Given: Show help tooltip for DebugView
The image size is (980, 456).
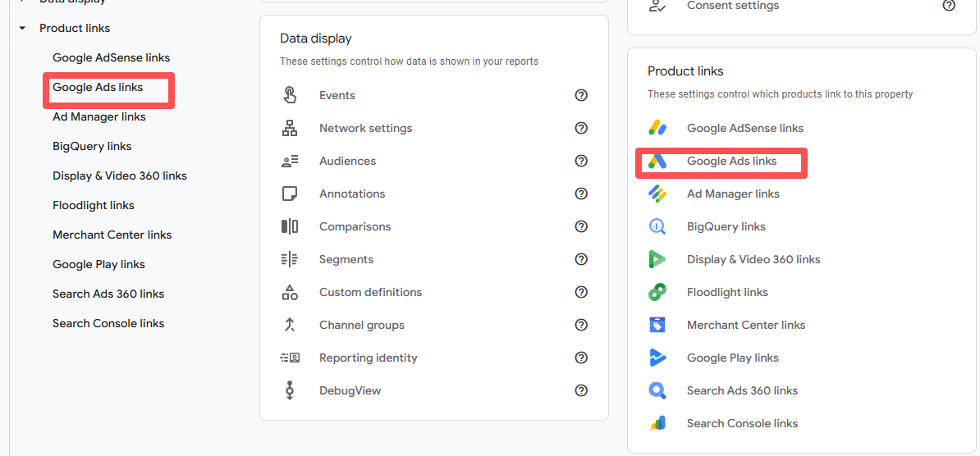Looking at the screenshot, I should point(581,390).
